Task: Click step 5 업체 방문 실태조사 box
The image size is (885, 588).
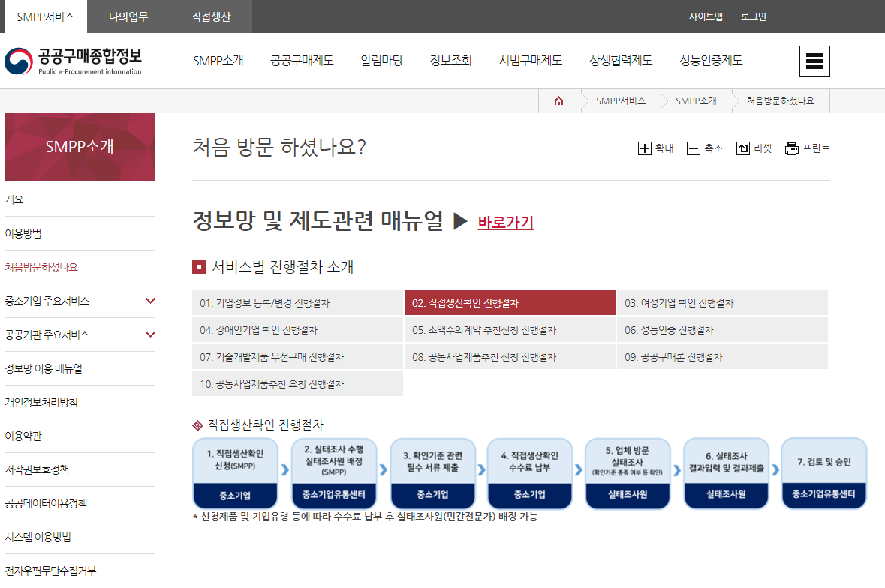Action: tap(628, 473)
